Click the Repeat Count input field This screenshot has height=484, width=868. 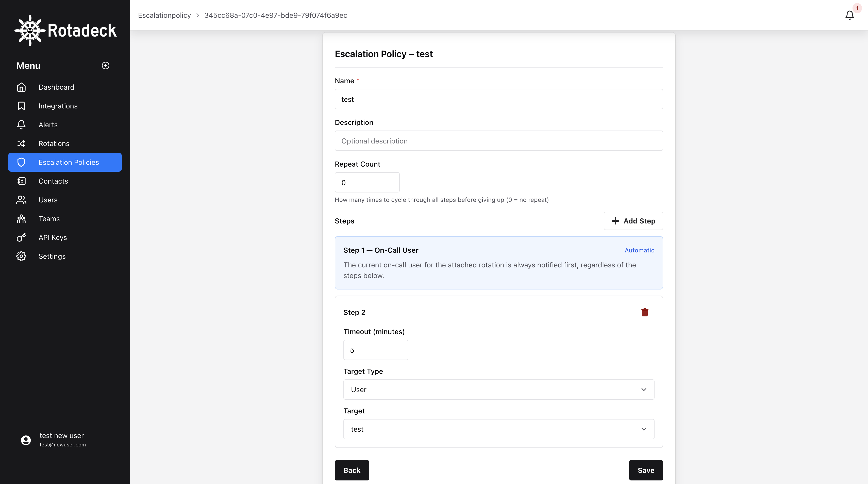[x=367, y=182]
